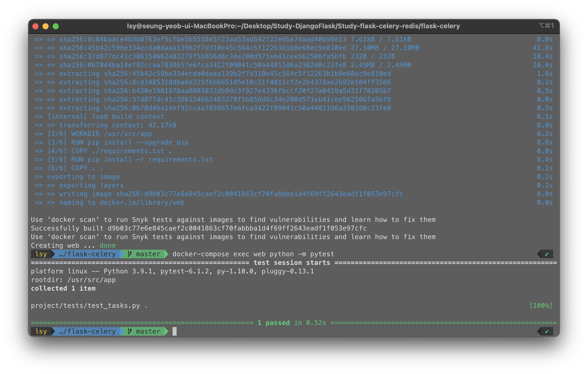Place cursor at the blinking terminal cursor

click(x=174, y=331)
